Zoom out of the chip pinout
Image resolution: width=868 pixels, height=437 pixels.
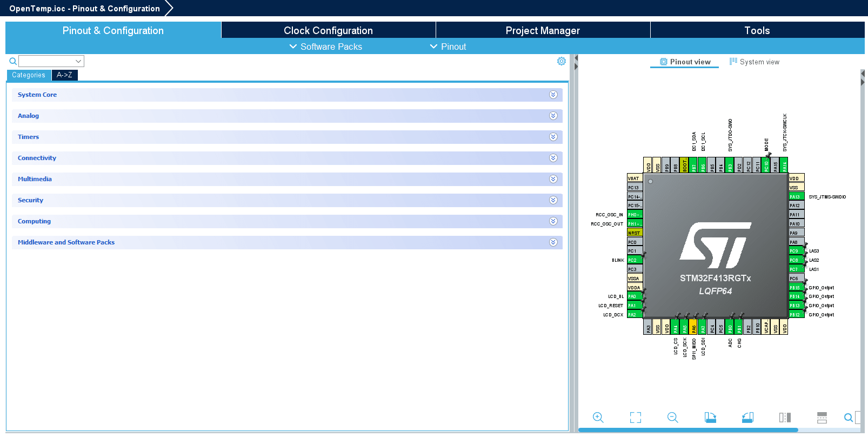pyautogui.click(x=672, y=417)
